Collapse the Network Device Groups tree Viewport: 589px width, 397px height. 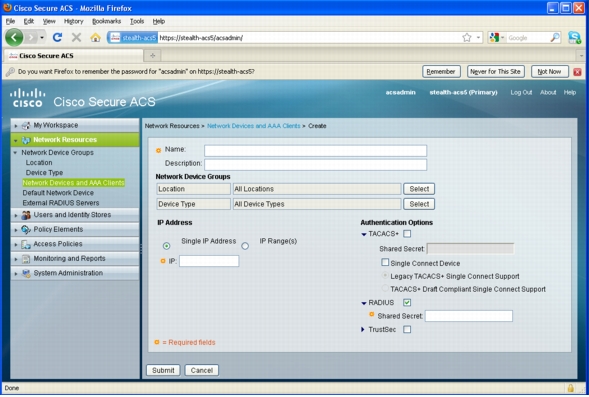(x=15, y=152)
